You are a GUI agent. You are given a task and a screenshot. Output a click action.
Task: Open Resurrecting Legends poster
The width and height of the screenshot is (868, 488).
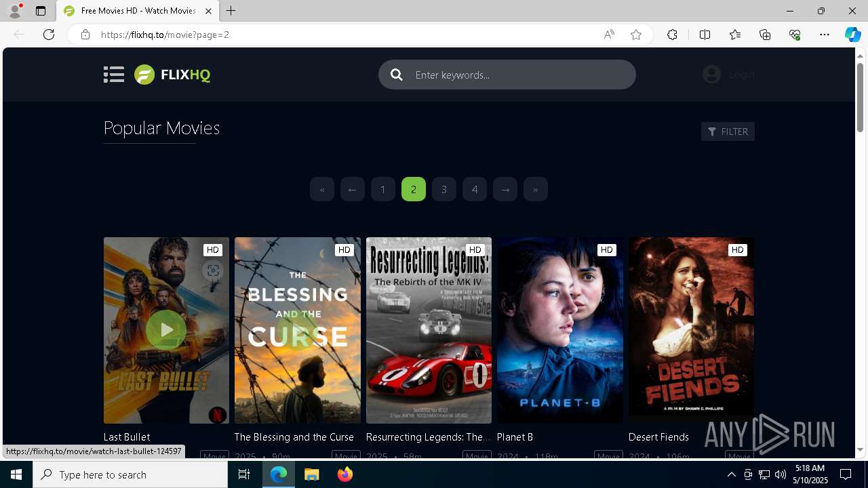coord(429,330)
